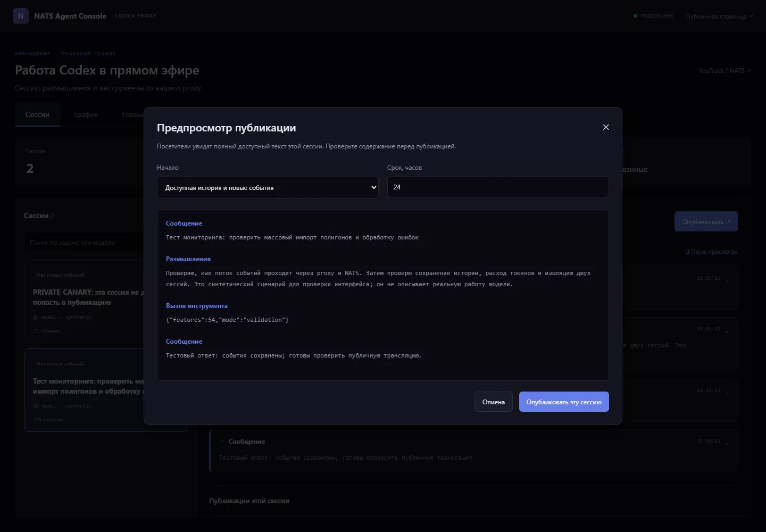Viewport: 766px width, 532px height.
Task: Open the 'Публичная страница' link
Action: pyautogui.click(x=719, y=16)
